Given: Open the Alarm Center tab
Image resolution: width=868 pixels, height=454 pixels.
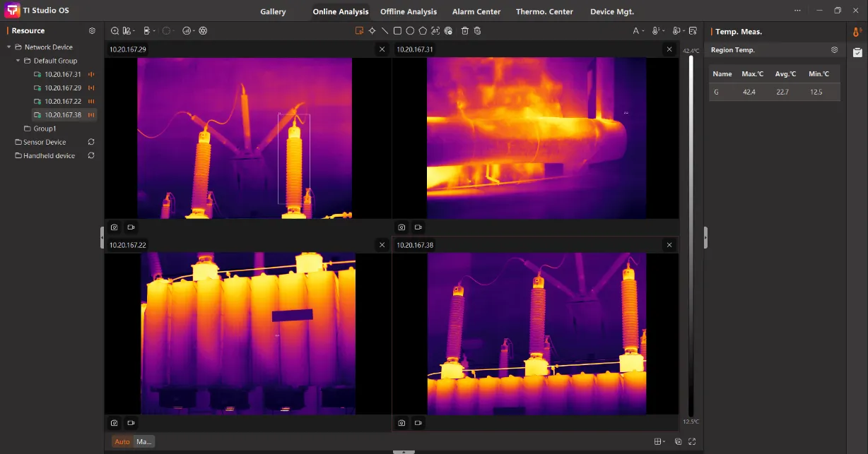Looking at the screenshot, I should [x=476, y=12].
